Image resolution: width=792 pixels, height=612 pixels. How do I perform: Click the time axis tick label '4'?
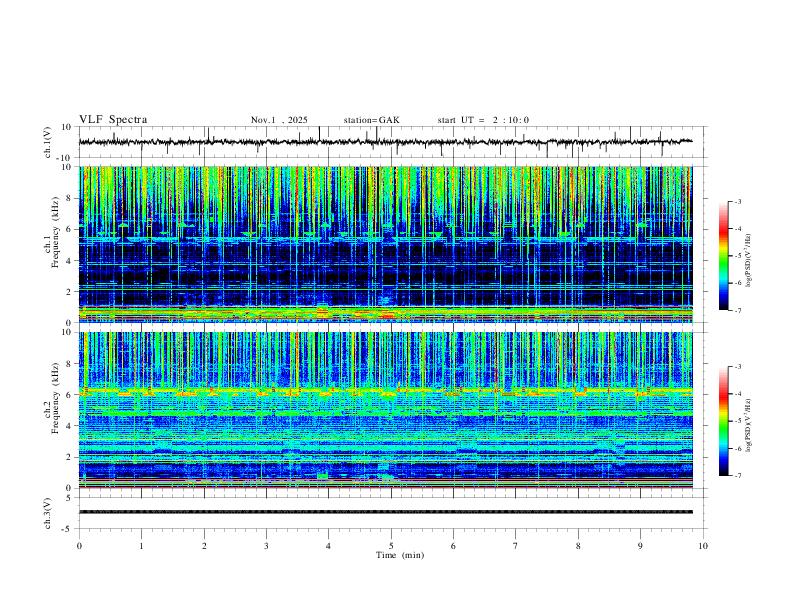point(329,546)
